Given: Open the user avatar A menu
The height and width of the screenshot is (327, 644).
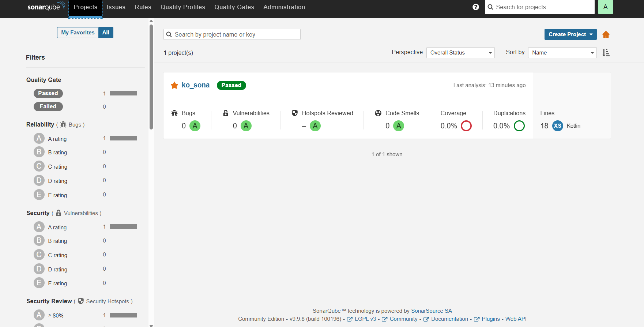Looking at the screenshot, I should click(x=605, y=7).
